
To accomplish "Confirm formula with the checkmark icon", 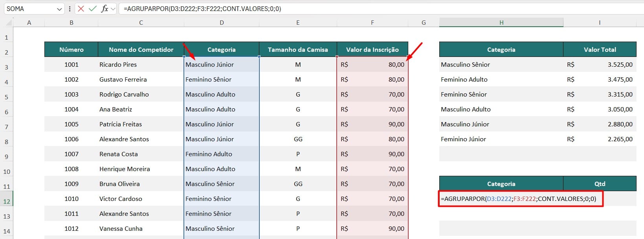I will [x=93, y=9].
